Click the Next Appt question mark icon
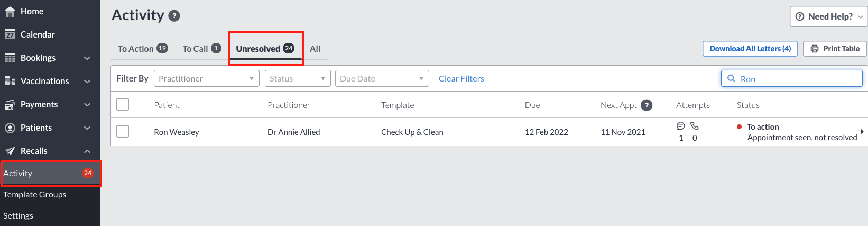 pos(647,105)
